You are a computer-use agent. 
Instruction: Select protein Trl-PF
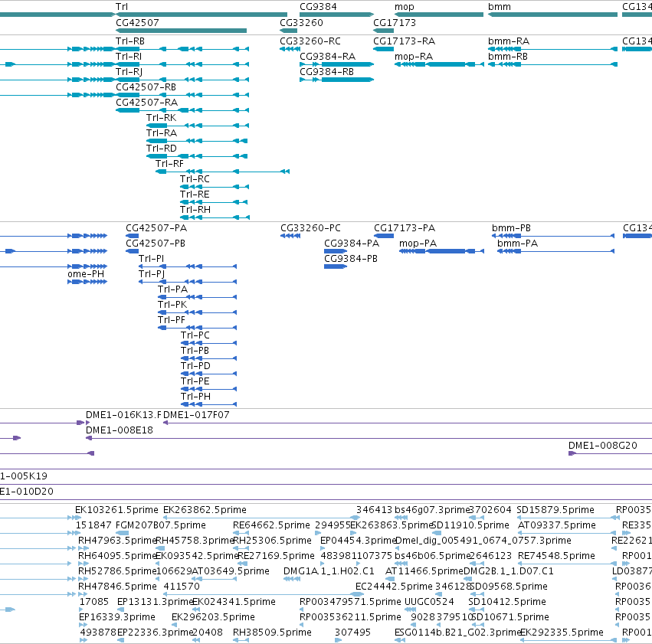click(172, 320)
